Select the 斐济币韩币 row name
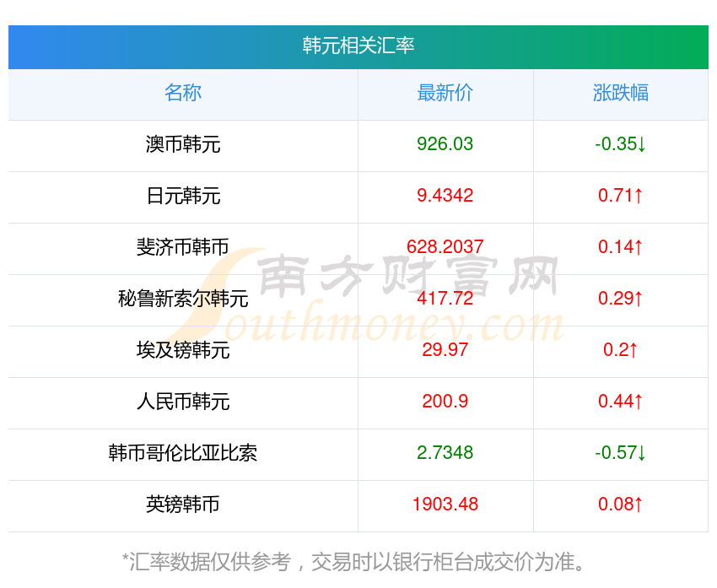 click(x=183, y=247)
